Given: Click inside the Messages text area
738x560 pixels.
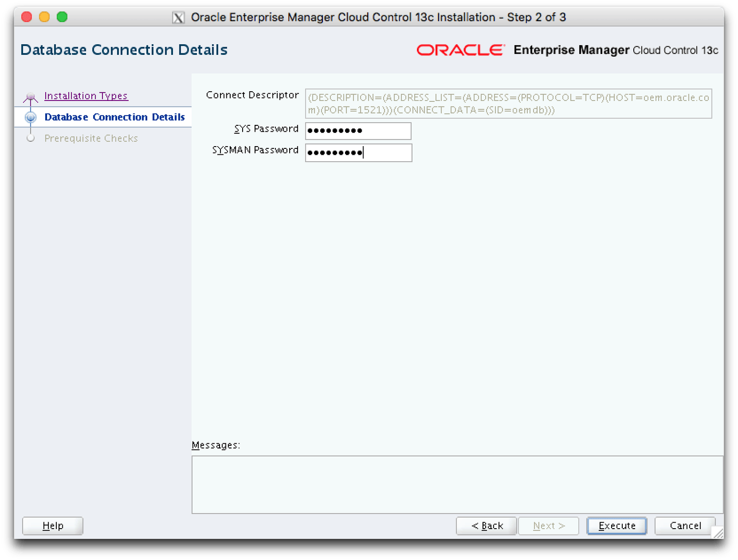Looking at the screenshot, I should point(457,484).
